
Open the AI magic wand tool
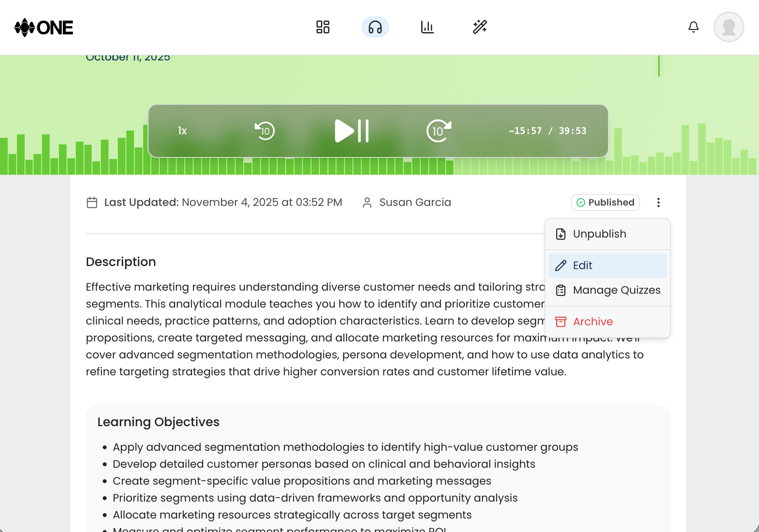tap(480, 27)
